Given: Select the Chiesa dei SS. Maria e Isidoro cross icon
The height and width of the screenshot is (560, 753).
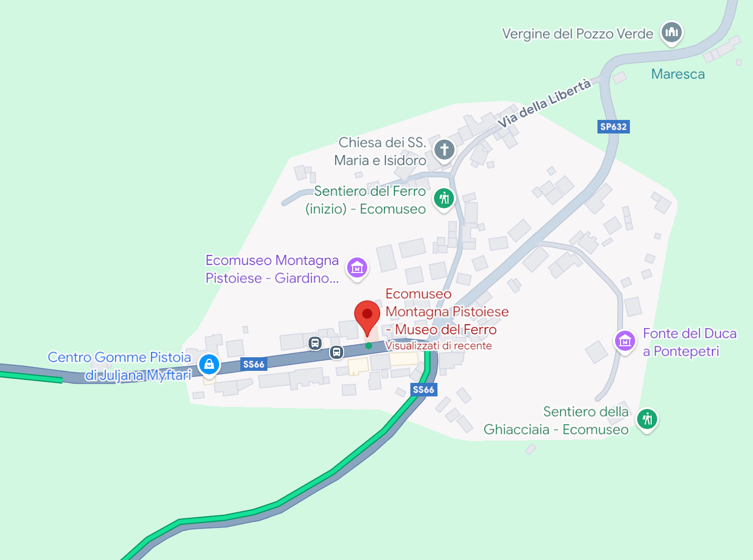Looking at the screenshot, I should 444,150.
